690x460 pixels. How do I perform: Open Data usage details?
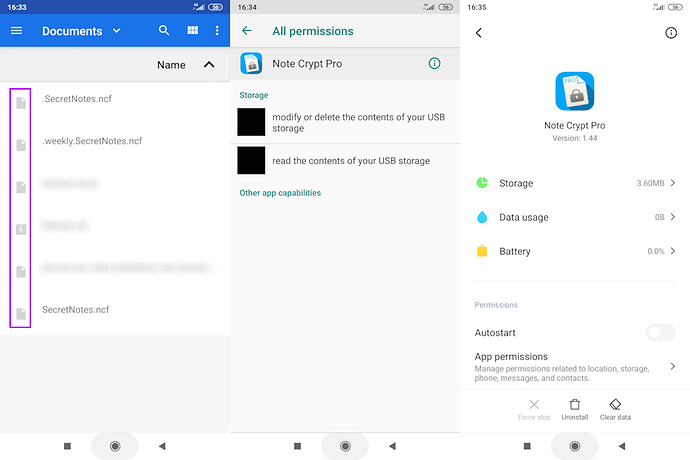(x=575, y=217)
